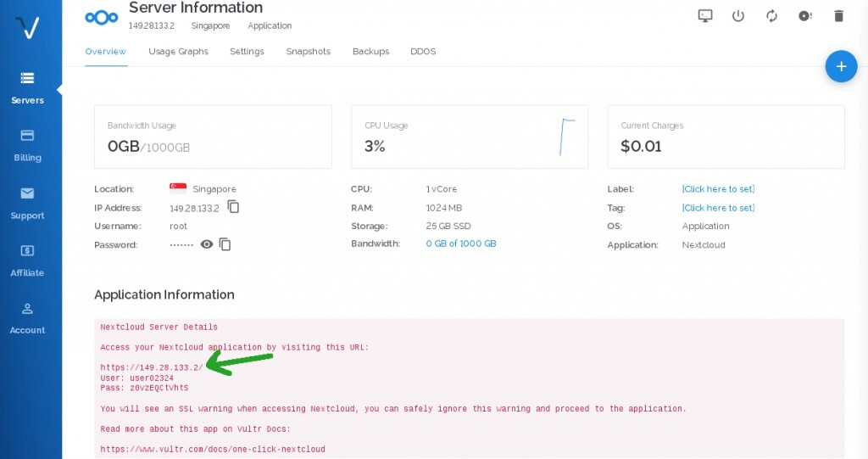Click the power stop server icon
Image resolution: width=868 pixels, height=459 pixels.
point(738,16)
